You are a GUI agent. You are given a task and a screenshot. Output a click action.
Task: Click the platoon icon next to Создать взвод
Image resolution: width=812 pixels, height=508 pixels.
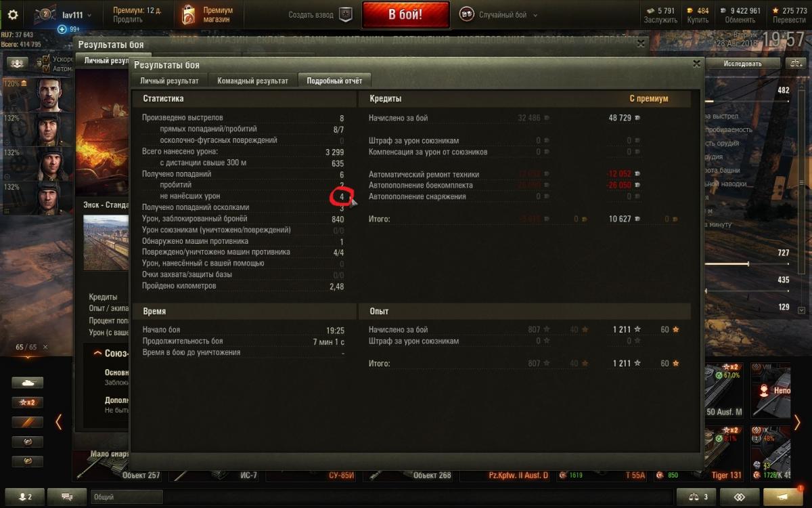coord(345,15)
